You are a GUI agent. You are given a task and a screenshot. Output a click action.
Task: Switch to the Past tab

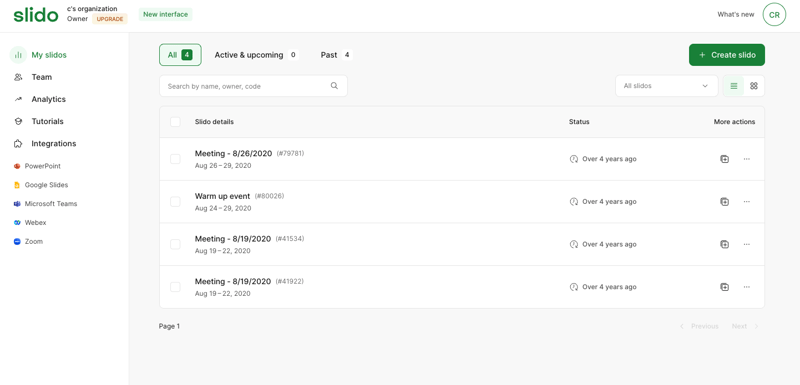coord(336,55)
